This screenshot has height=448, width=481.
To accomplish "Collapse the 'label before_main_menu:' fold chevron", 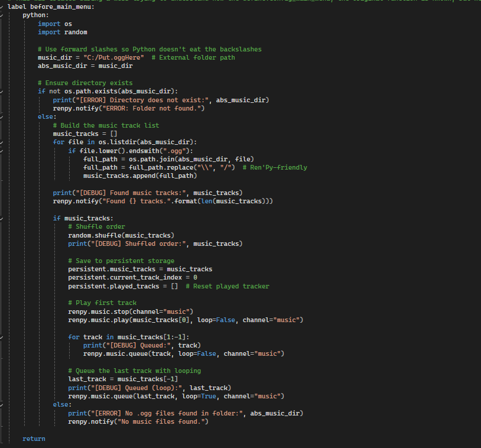I will [x=2, y=7].
